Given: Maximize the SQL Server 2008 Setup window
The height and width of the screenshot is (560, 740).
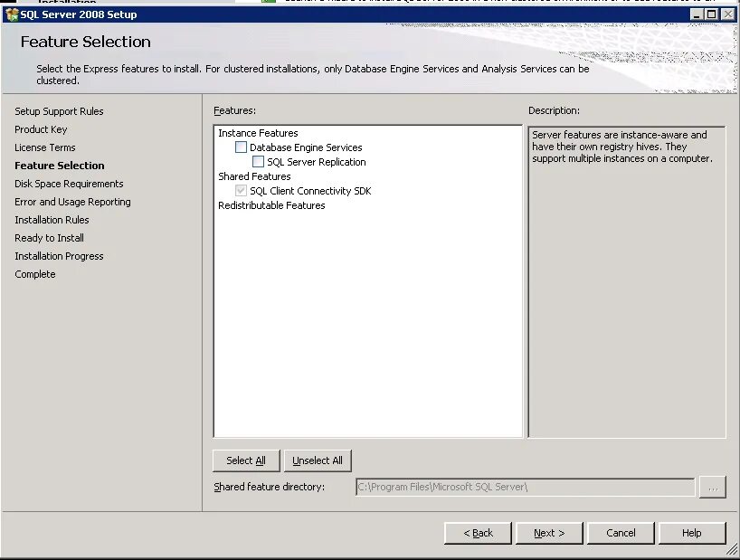Looking at the screenshot, I should 712,14.
